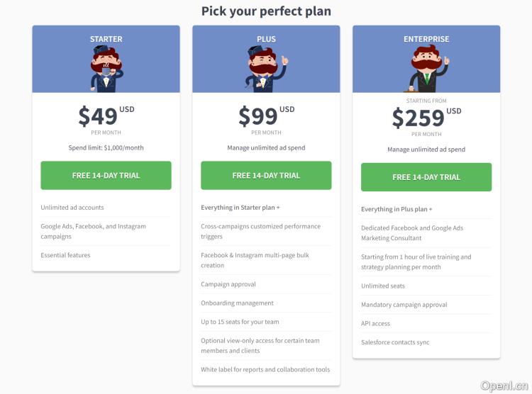Click the PLUS plan header title
Image resolution: width=532 pixels, height=394 pixels.
pyautogui.click(x=266, y=40)
